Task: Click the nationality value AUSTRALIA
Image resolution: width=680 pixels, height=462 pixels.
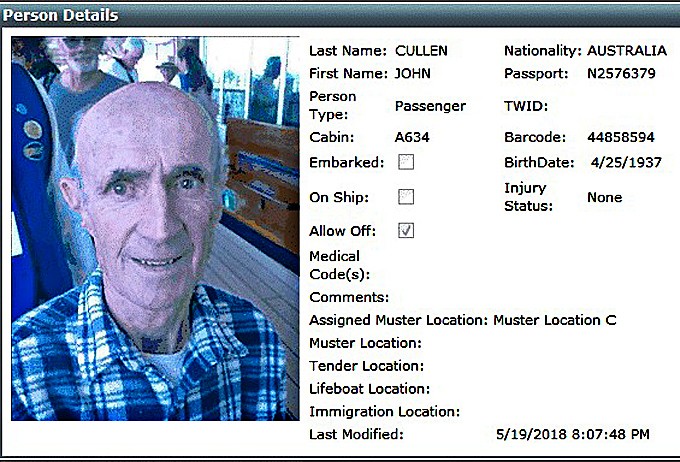Action: click(x=627, y=51)
